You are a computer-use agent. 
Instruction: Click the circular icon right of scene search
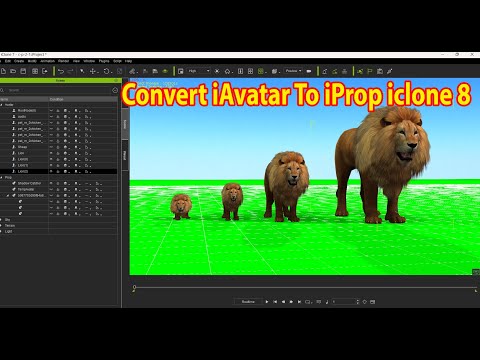(x=115, y=90)
